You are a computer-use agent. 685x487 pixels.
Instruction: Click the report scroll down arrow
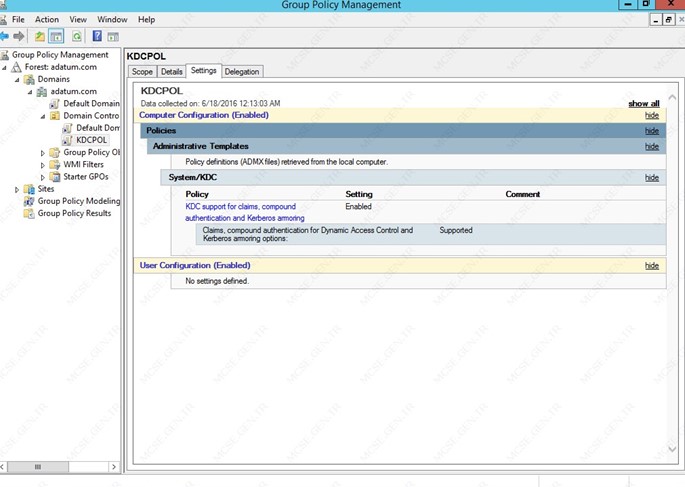coord(672,449)
